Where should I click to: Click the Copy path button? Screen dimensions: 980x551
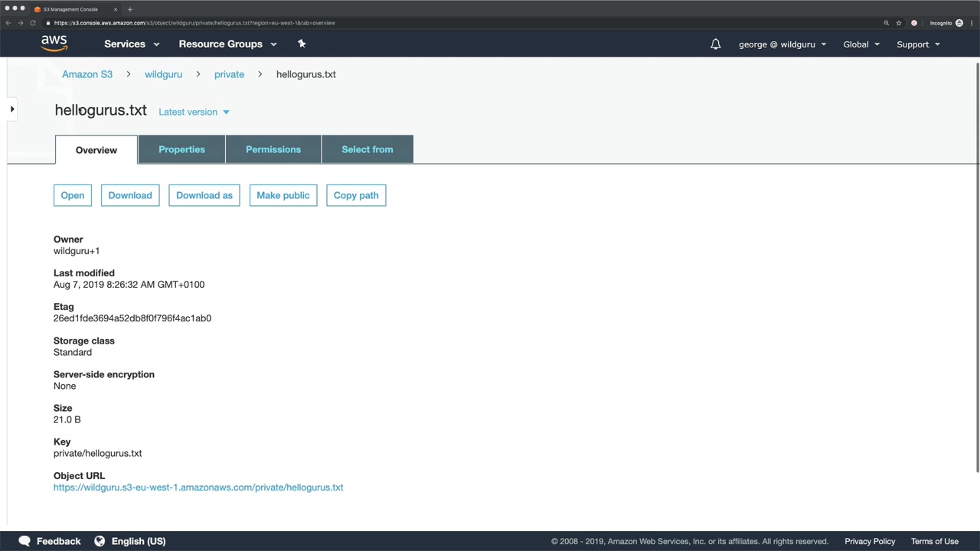356,195
